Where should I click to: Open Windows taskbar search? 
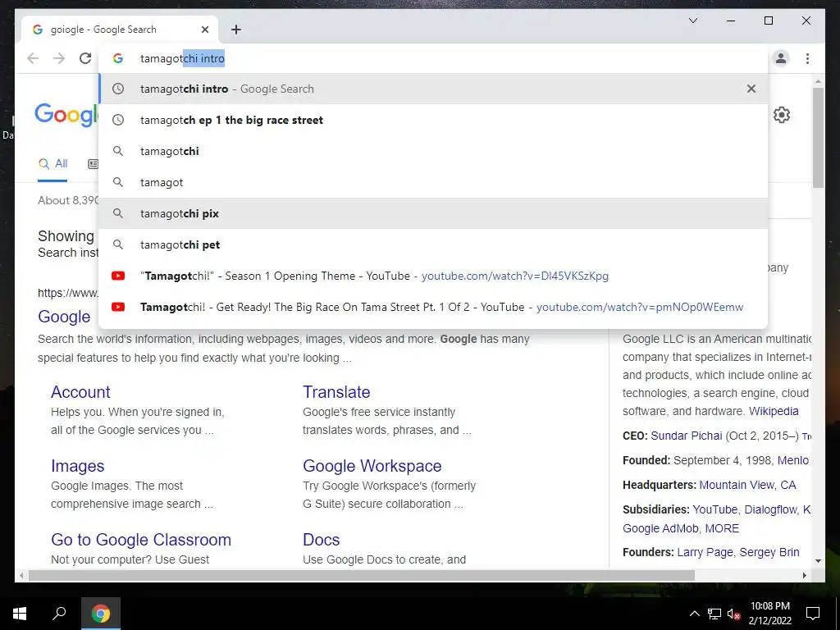[59, 614]
